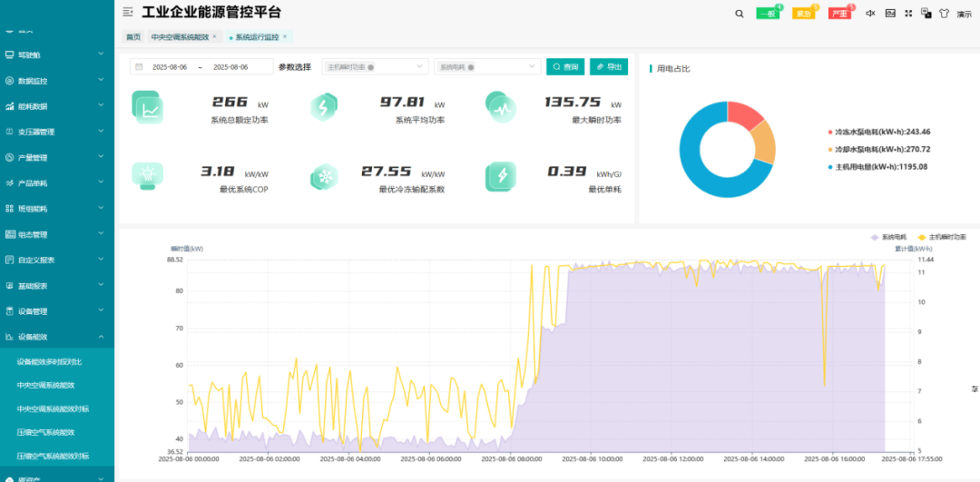
Task: Click the muted speaker icon
Action: point(870,14)
